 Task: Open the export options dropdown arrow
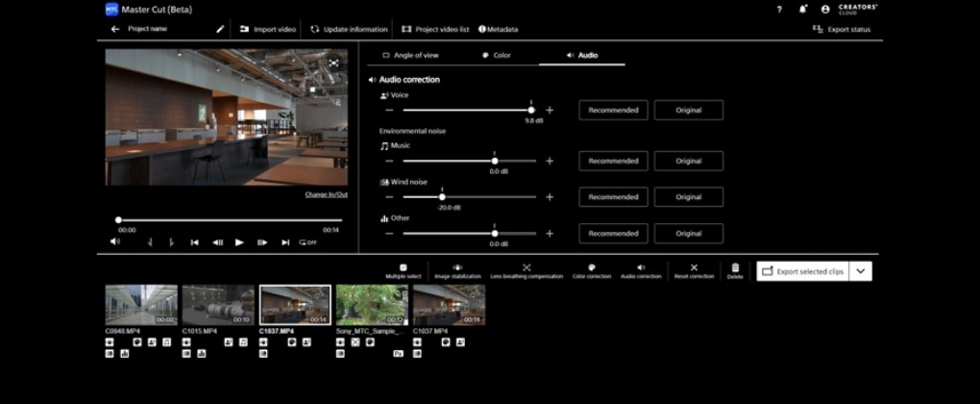coord(861,271)
